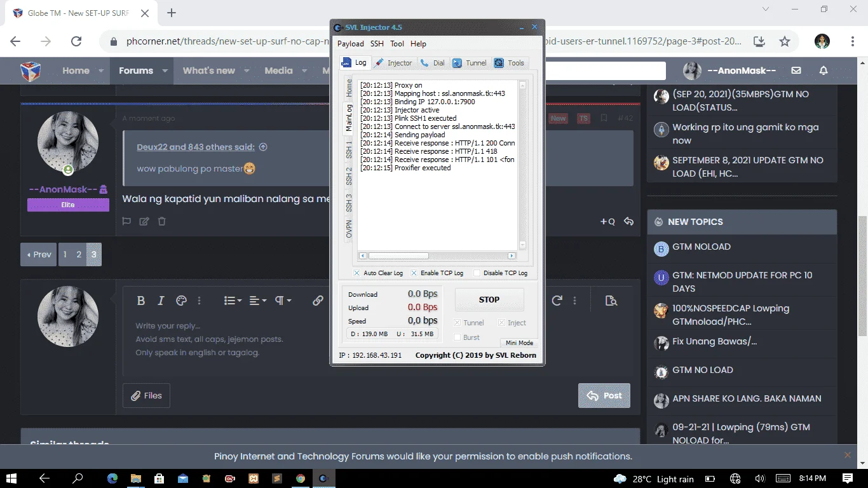Click the +Q multi-quote icon on the post
868x488 pixels.
coord(607,221)
